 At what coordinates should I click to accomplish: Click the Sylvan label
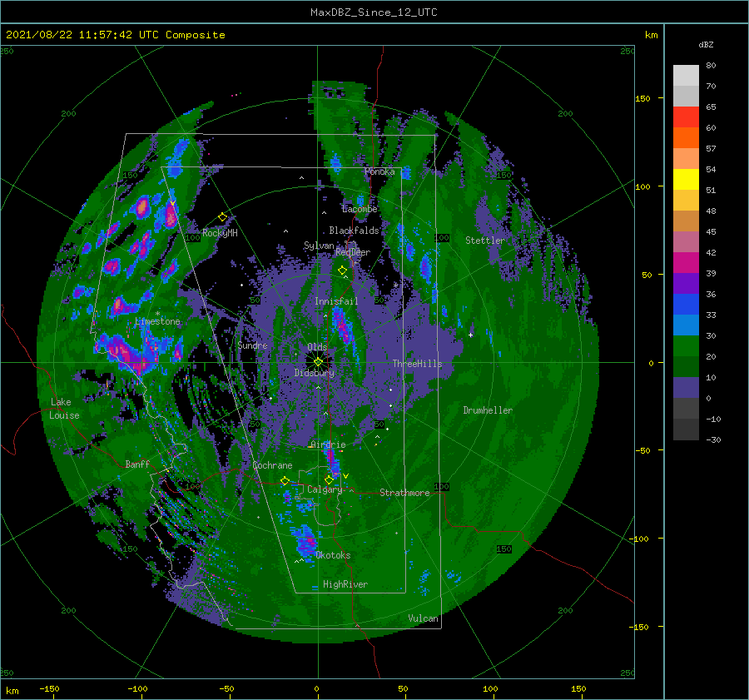pos(319,246)
